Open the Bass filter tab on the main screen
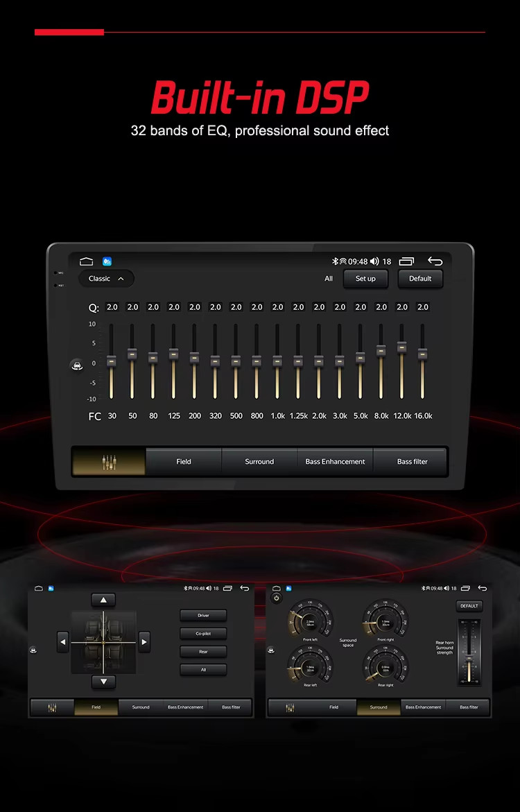Viewport: 520px width, 812px height. coord(412,462)
